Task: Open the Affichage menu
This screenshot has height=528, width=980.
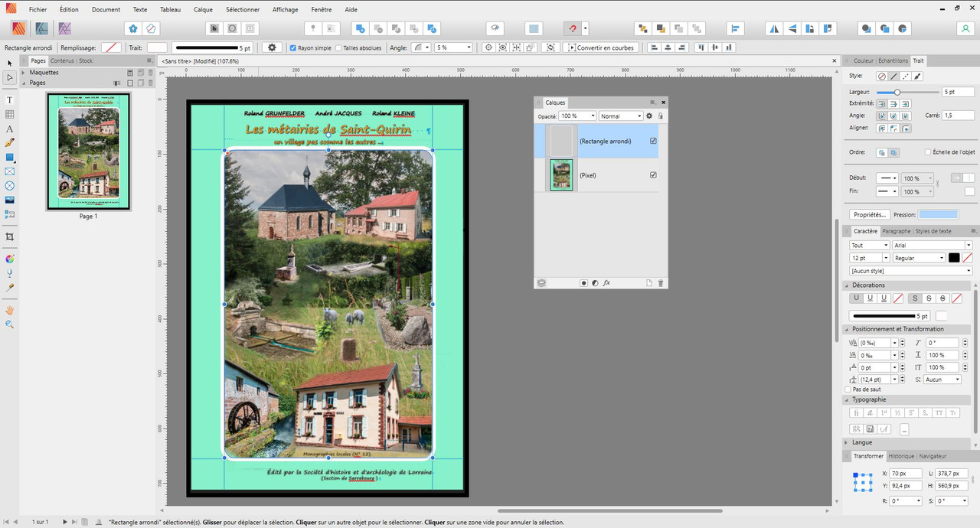Action: coord(285,10)
